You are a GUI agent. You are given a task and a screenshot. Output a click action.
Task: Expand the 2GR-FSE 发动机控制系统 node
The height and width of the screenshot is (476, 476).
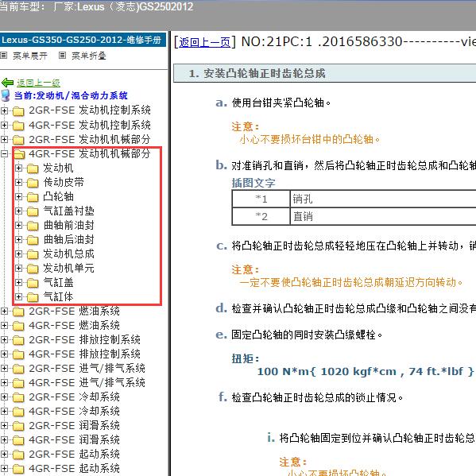[x=4, y=110]
